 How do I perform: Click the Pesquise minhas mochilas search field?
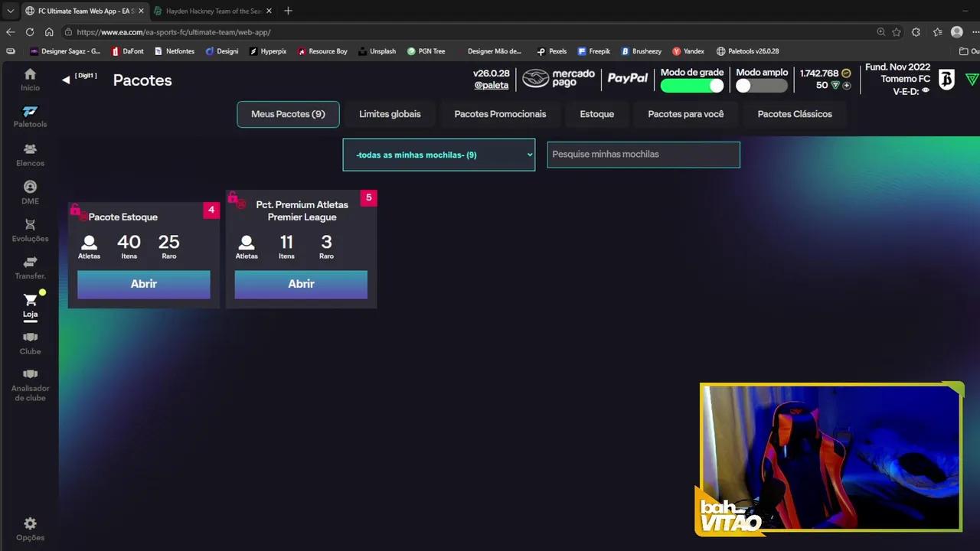click(643, 154)
